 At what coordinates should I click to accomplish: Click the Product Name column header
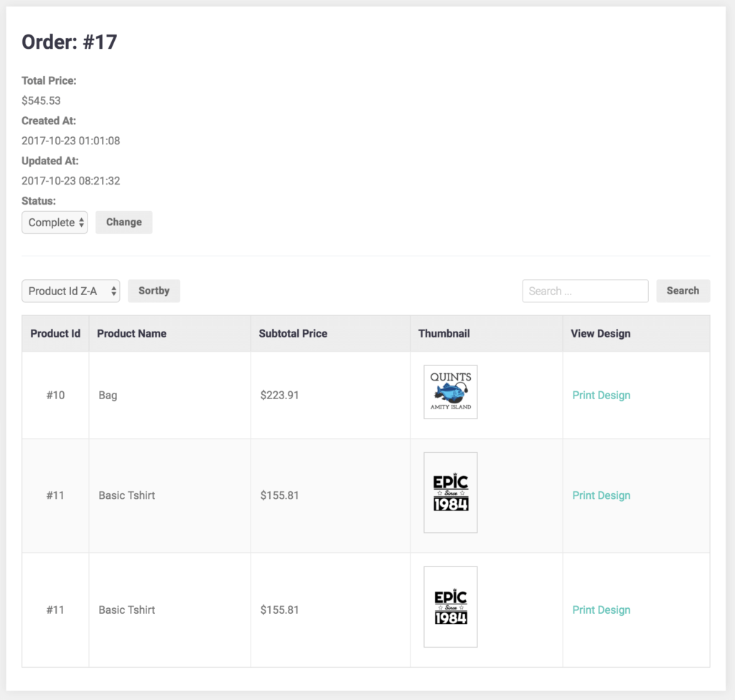point(131,333)
